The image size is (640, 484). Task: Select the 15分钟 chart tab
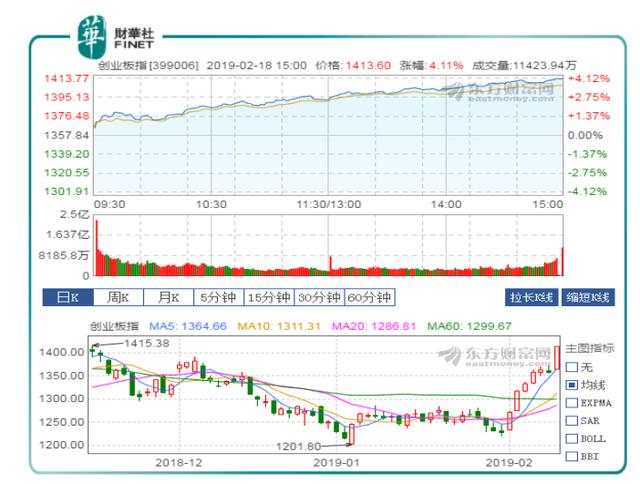click(x=269, y=297)
